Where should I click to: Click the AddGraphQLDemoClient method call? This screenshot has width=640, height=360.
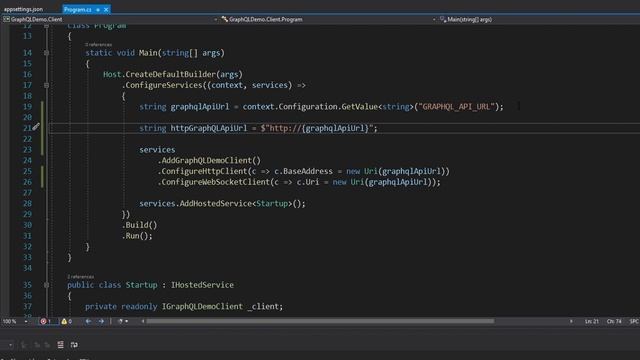pos(206,160)
